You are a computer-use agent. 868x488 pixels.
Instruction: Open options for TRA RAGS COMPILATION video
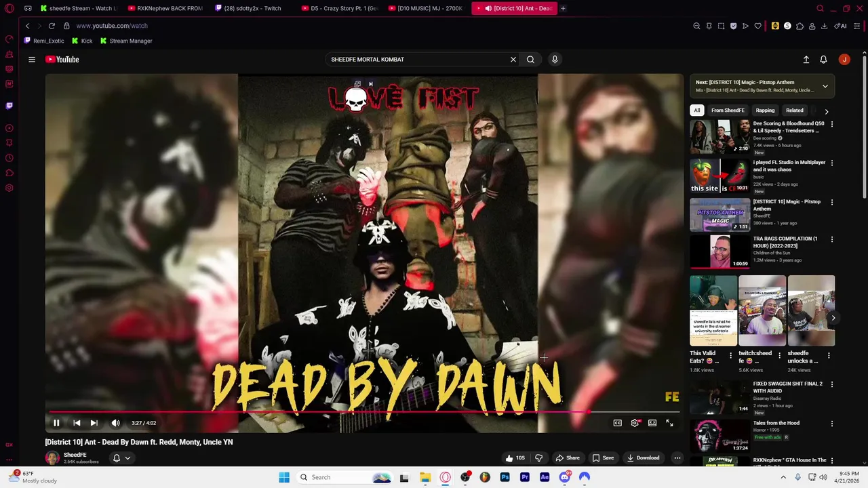pyautogui.click(x=832, y=239)
